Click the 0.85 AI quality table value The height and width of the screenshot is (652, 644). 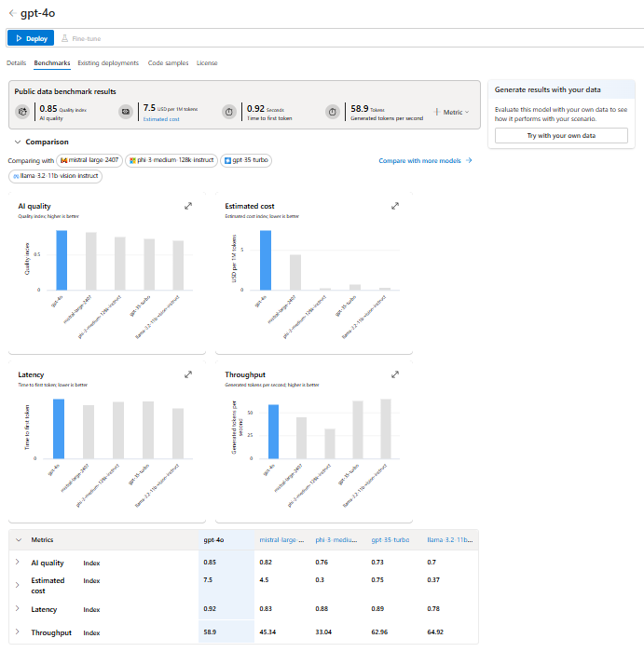[x=210, y=563]
